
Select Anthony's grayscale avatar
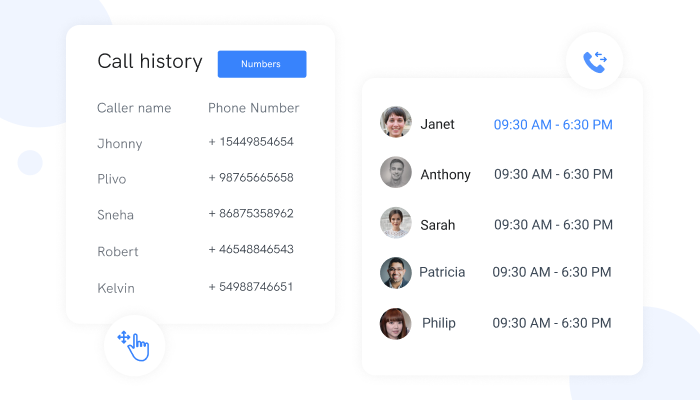coord(396,172)
